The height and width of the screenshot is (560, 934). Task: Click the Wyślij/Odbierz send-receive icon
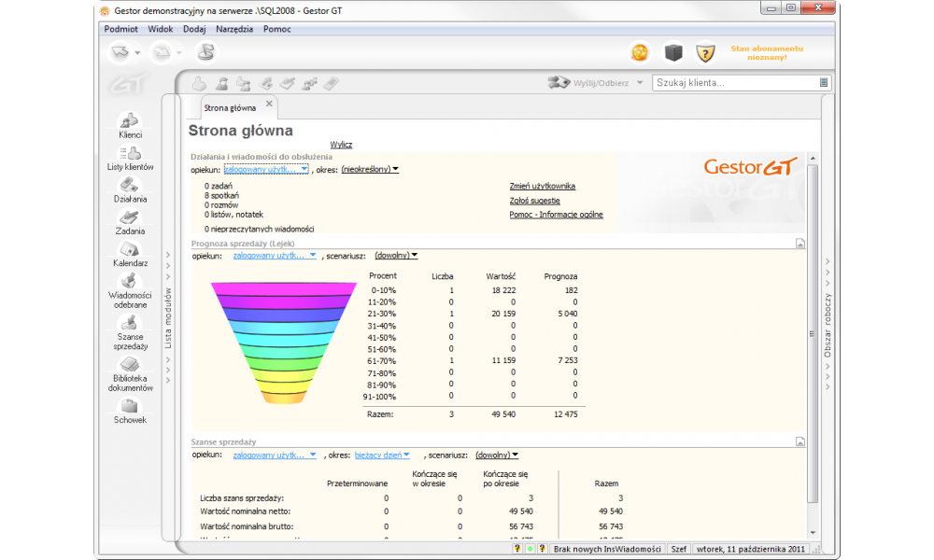tap(559, 83)
